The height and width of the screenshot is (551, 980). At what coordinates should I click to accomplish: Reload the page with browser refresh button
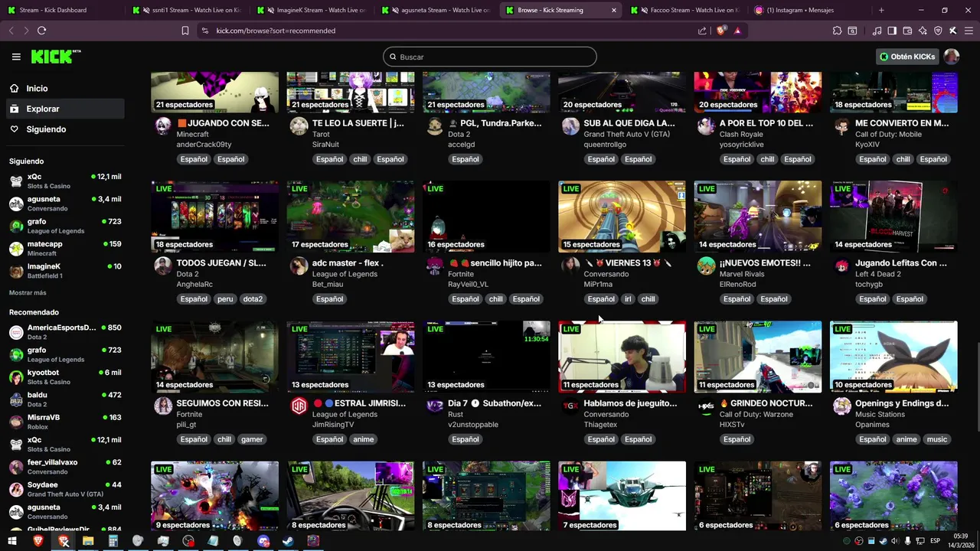(x=41, y=31)
